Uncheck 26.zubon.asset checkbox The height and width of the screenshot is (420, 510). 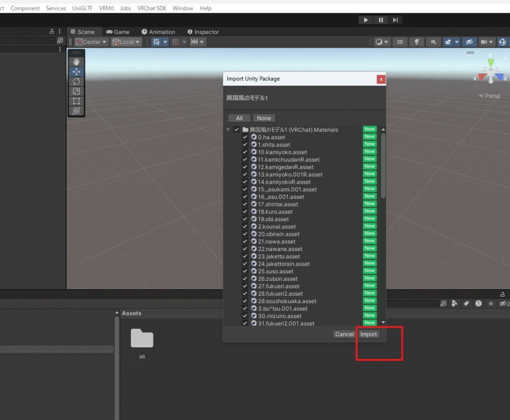pyautogui.click(x=245, y=278)
